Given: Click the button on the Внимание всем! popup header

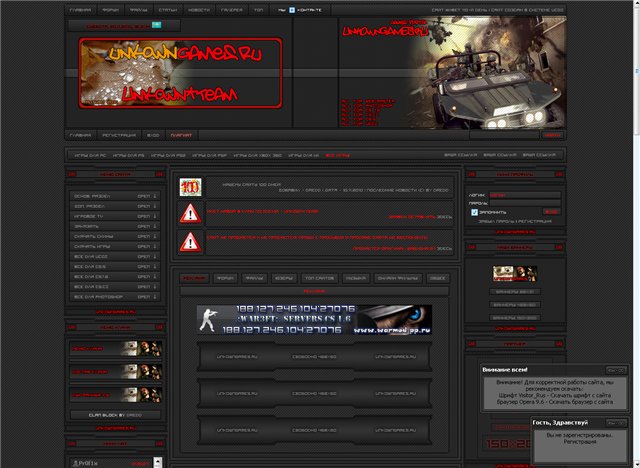Looking at the screenshot, I should point(616,370).
